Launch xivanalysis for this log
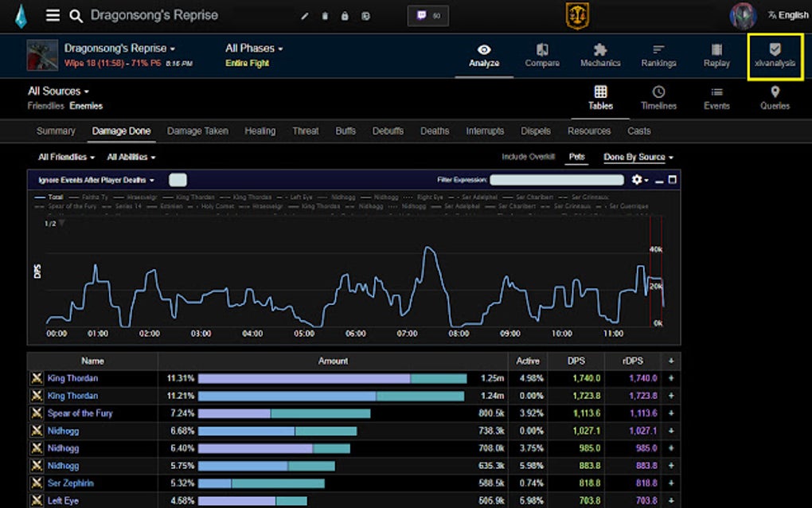Viewport: 812px width, 508px height. click(x=775, y=56)
